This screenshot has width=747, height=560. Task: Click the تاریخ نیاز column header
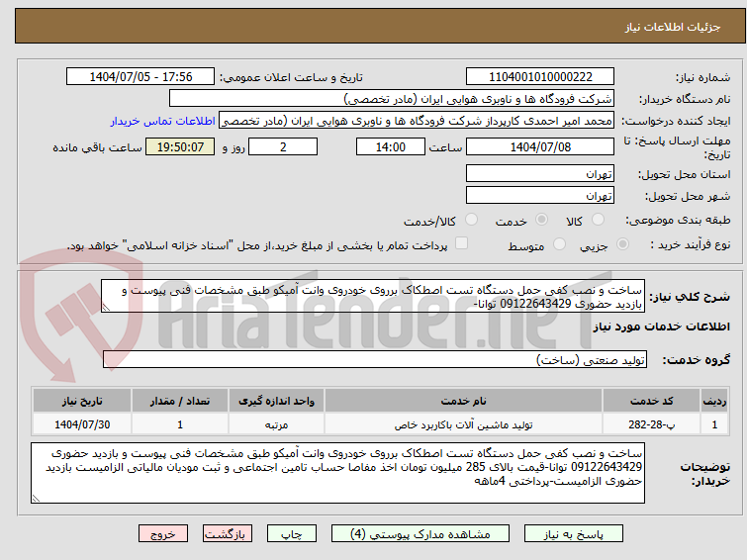click(x=82, y=401)
